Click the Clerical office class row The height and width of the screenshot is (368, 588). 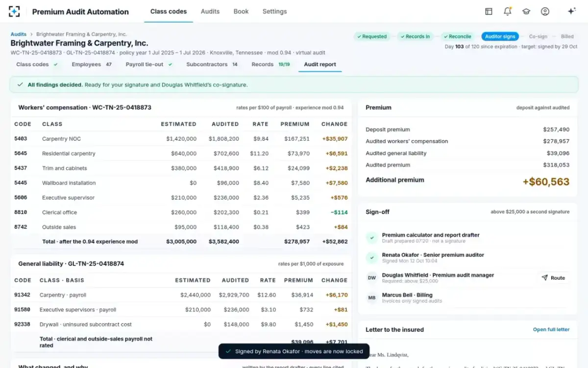point(181,212)
